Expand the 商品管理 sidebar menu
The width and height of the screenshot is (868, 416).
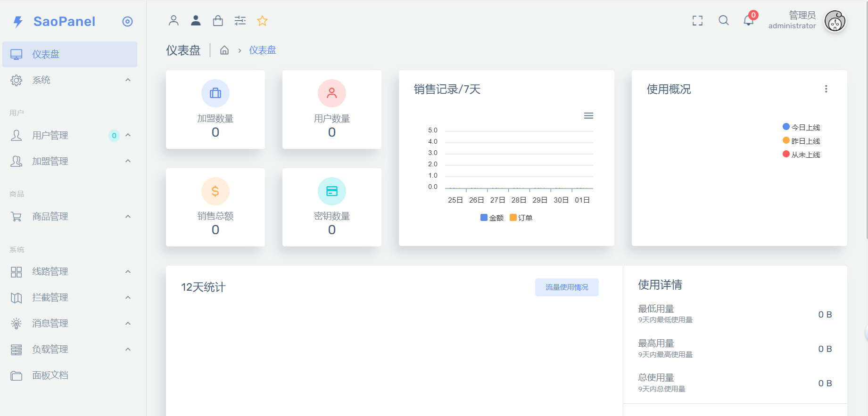[50, 217]
